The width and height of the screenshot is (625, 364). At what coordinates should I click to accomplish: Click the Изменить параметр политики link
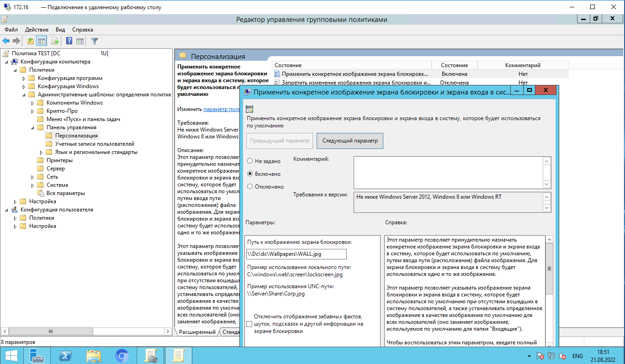point(222,109)
